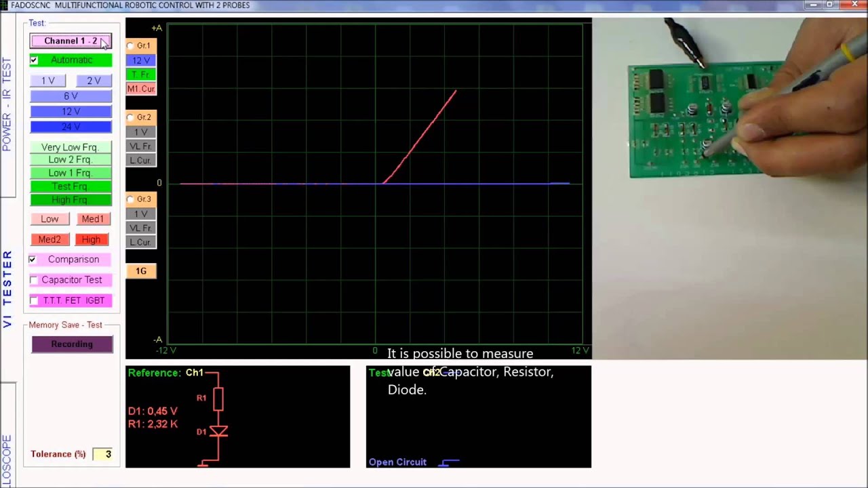Viewport: 868px width, 488px height.
Task: Minimize the FADOSCNC window
Action: pos(813,5)
